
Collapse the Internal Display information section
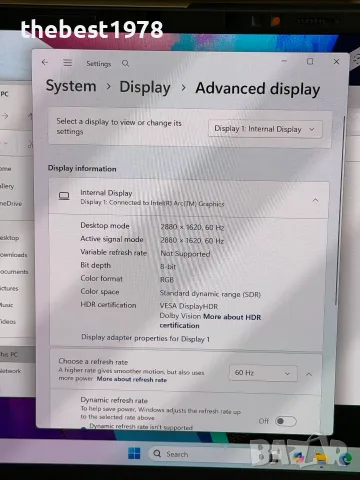(315, 200)
